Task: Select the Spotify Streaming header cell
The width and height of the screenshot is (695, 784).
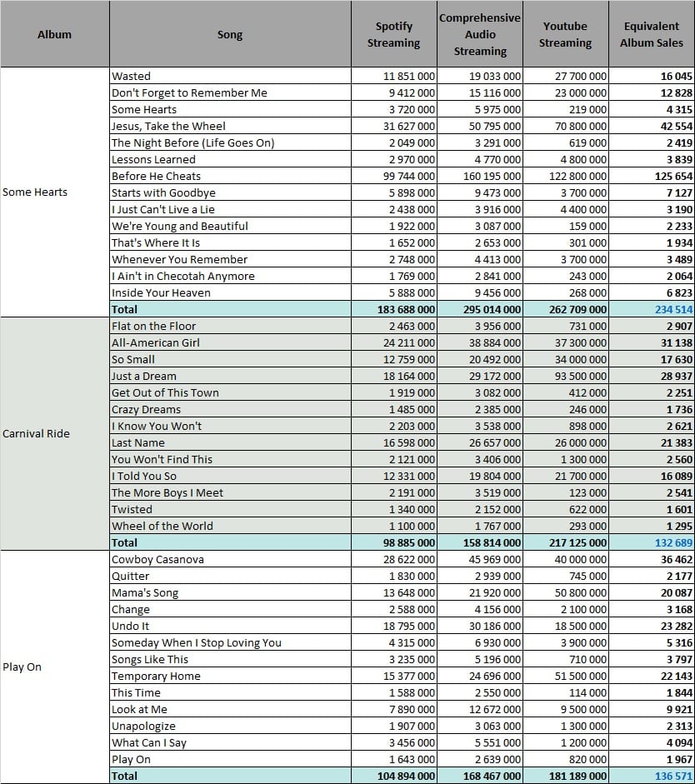Action: pyautogui.click(x=394, y=34)
